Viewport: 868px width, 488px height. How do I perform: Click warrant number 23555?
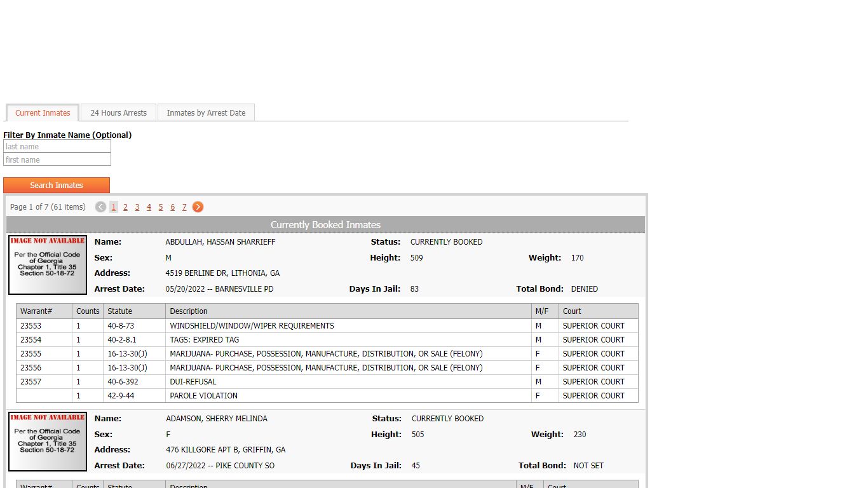[31, 354]
